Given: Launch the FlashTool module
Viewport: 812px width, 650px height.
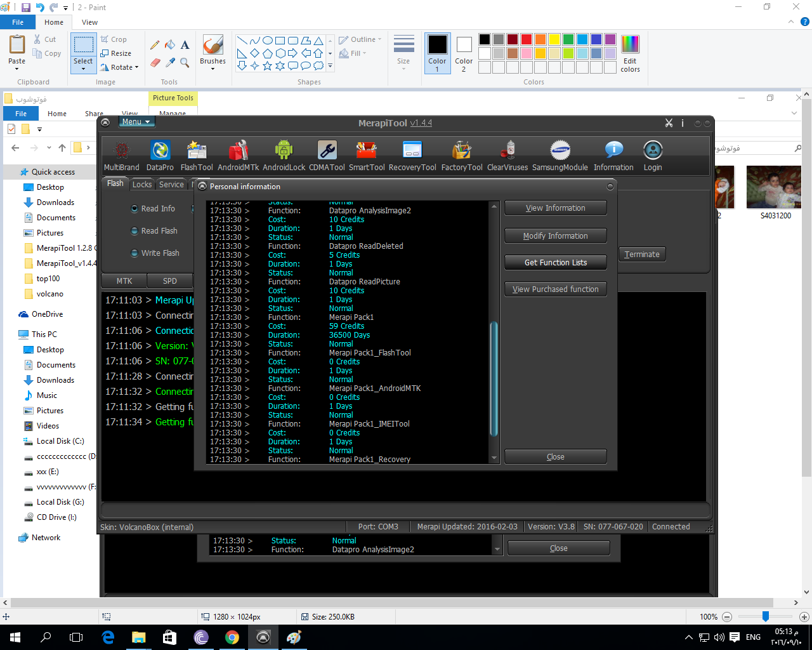Looking at the screenshot, I should pyautogui.click(x=197, y=156).
